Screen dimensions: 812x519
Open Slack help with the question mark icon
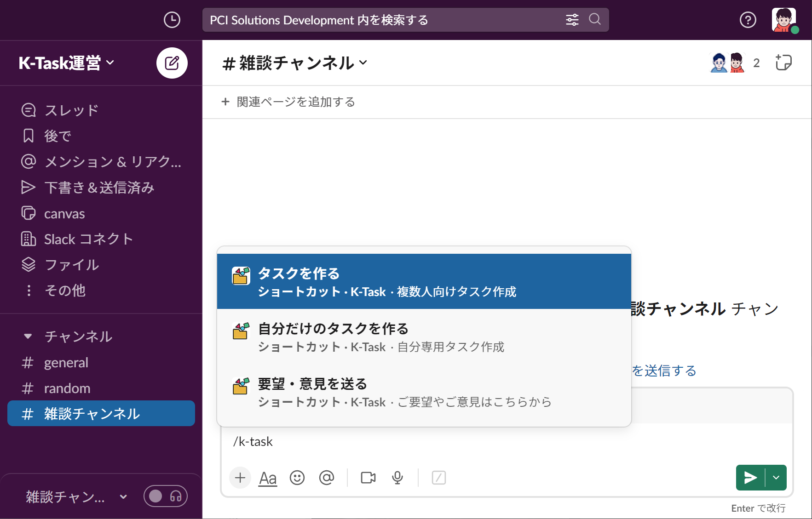tap(748, 20)
